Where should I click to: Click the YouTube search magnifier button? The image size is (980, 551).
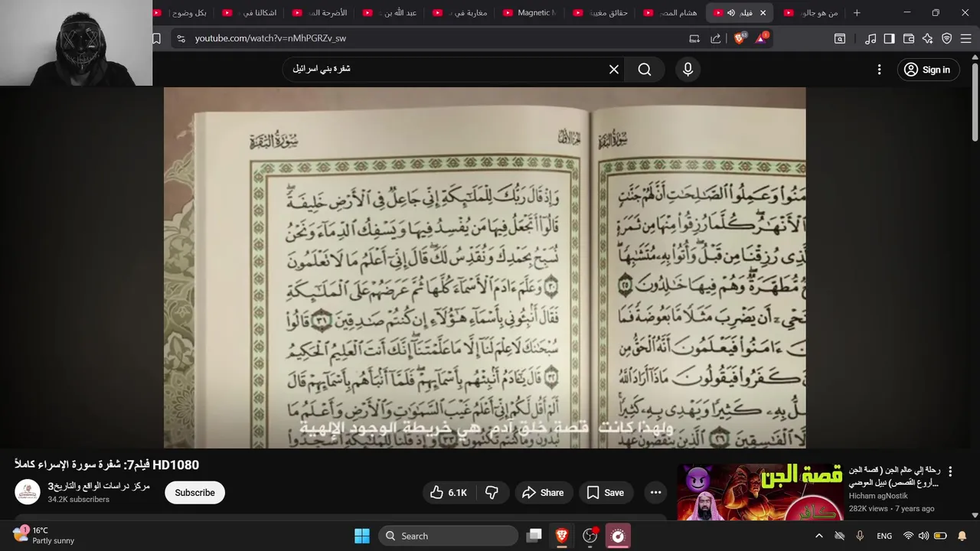click(645, 70)
